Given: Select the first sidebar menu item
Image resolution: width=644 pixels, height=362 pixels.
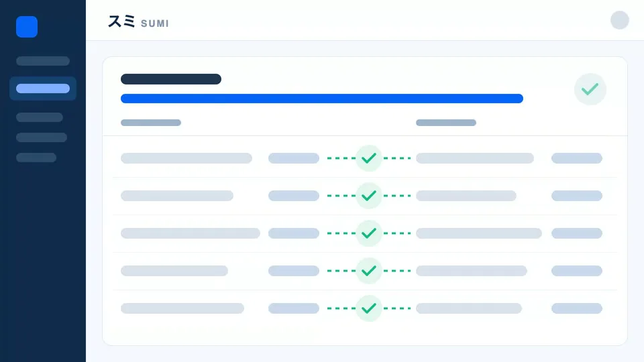Looking at the screenshot, I should click(x=43, y=61).
